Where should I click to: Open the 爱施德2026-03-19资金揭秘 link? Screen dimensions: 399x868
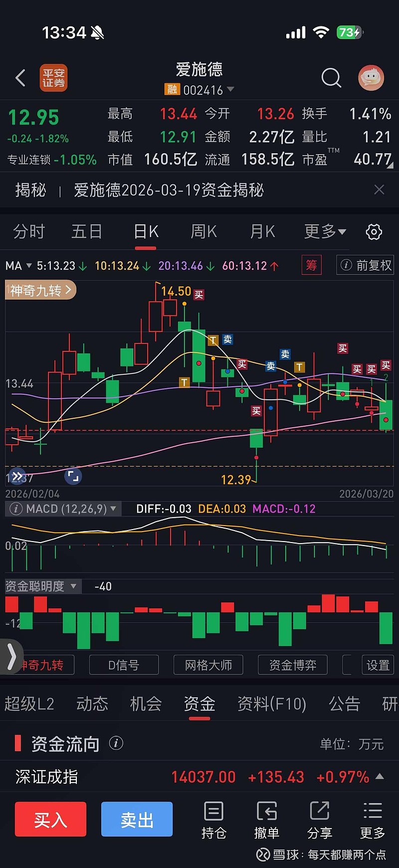169,190
